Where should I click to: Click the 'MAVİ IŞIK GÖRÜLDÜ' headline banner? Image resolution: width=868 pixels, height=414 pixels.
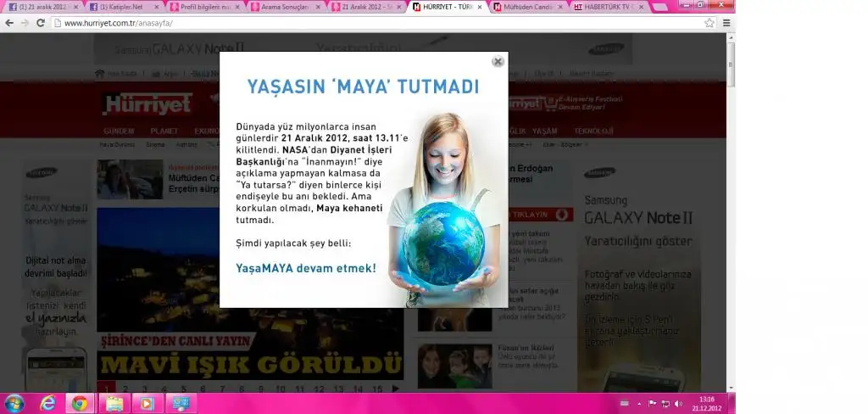tap(250, 365)
